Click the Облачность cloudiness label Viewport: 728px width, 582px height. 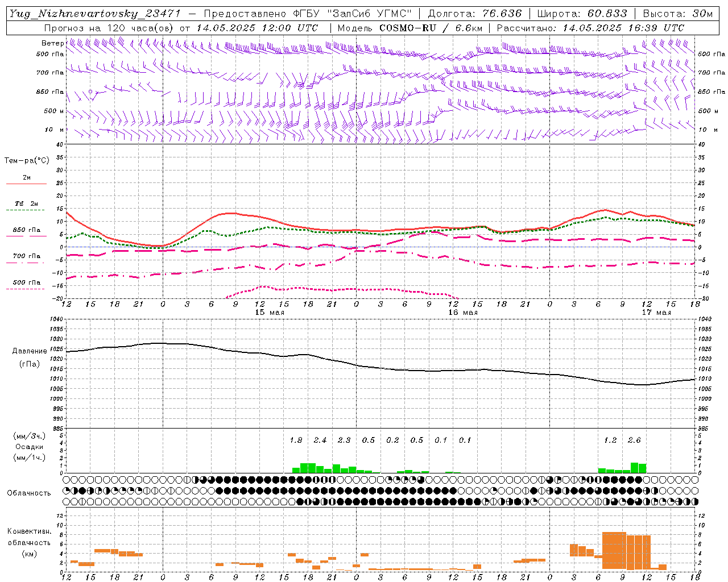point(29,493)
